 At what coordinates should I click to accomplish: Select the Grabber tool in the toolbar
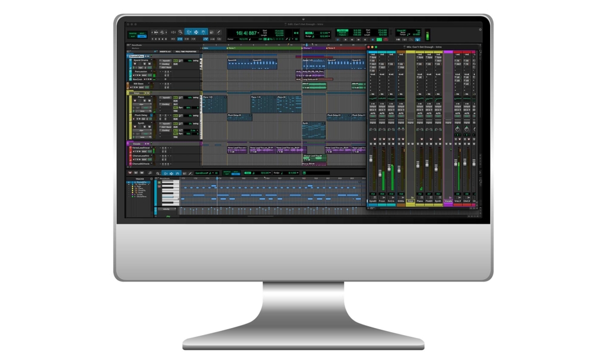click(196, 31)
